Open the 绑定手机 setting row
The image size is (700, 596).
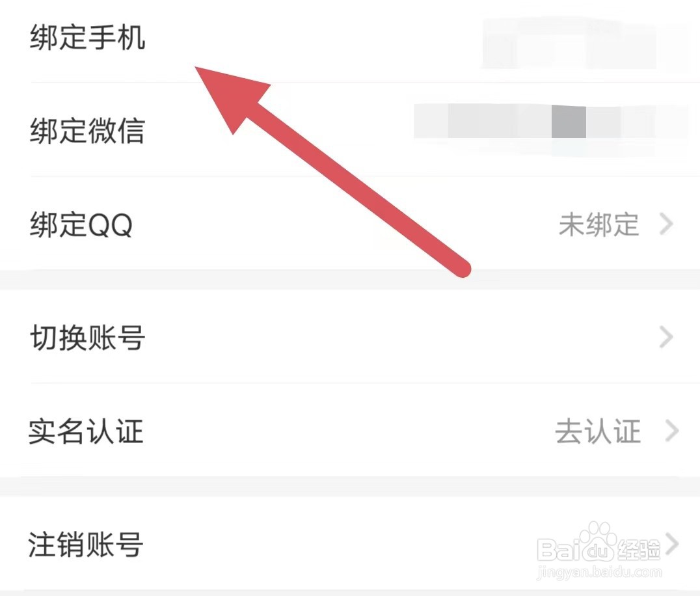(350, 38)
